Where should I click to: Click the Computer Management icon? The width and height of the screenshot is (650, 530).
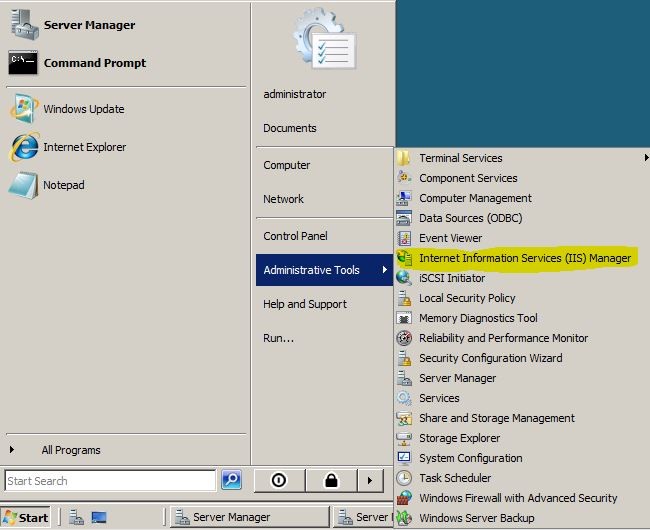coord(404,198)
